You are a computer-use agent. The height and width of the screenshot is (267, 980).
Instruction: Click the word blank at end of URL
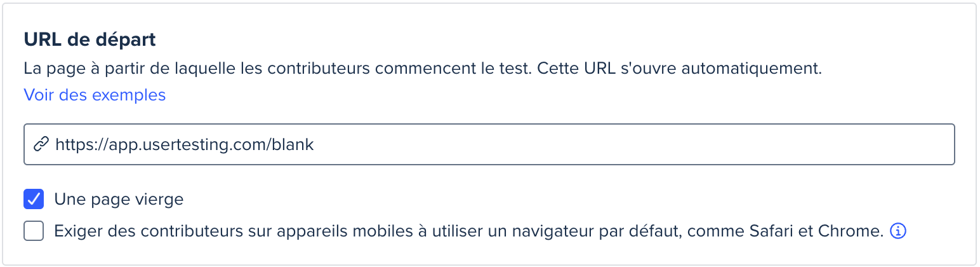click(293, 145)
